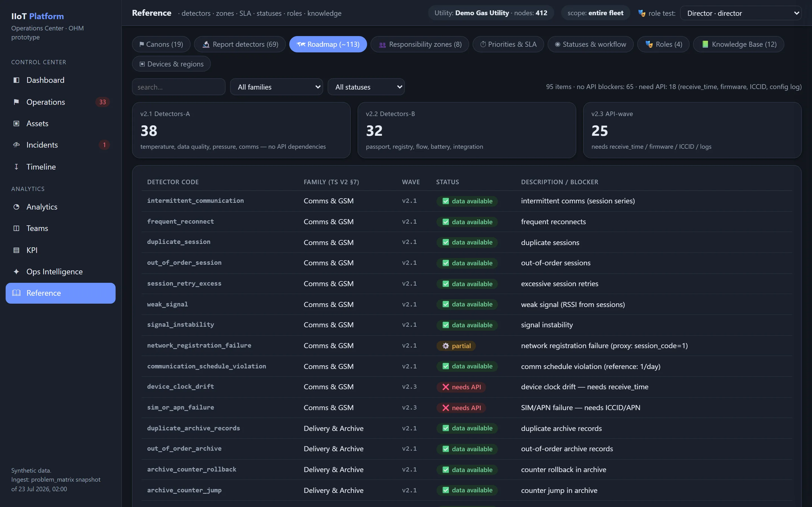
Task: Click the search input field
Action: point(178,87)
